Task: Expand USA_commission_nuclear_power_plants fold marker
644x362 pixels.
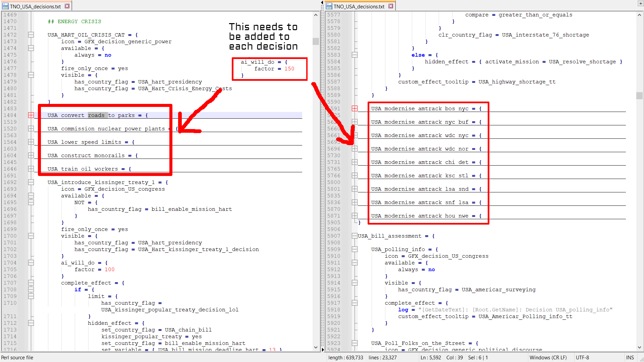Action: pyautogui.click(x=31, y=129)
